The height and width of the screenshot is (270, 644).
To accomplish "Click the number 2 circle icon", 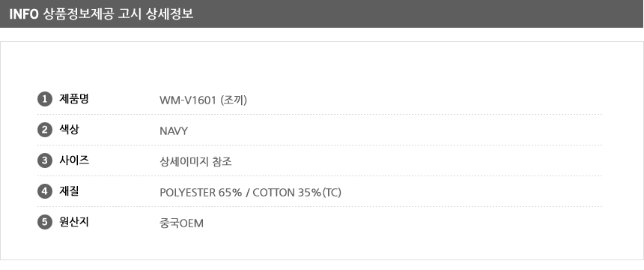I will coord(45,130).
